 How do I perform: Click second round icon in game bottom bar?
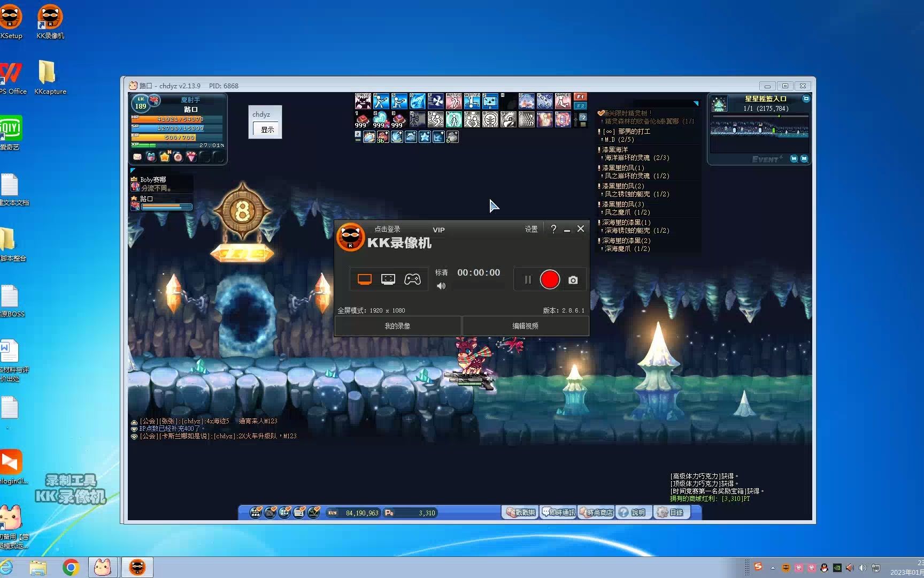[x=270, y=512]
